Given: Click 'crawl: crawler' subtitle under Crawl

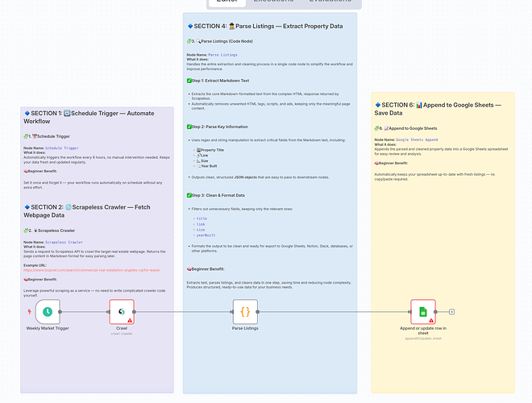Looking at the screenshot, I should [x=122, y=334].
